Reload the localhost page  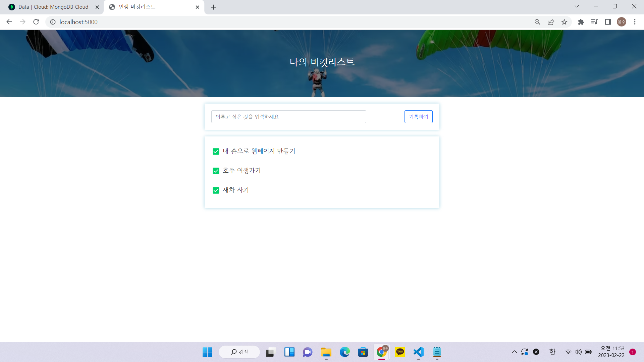[x=36, y=22]
